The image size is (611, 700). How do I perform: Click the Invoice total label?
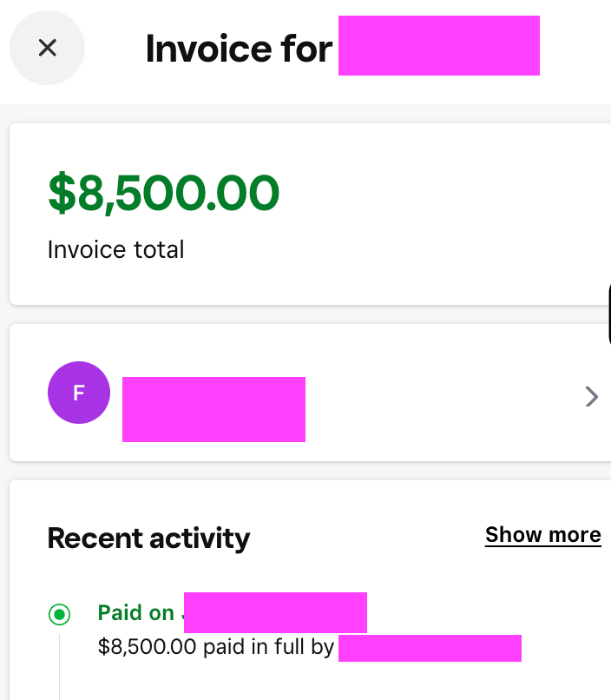click(x=115, y=250)
